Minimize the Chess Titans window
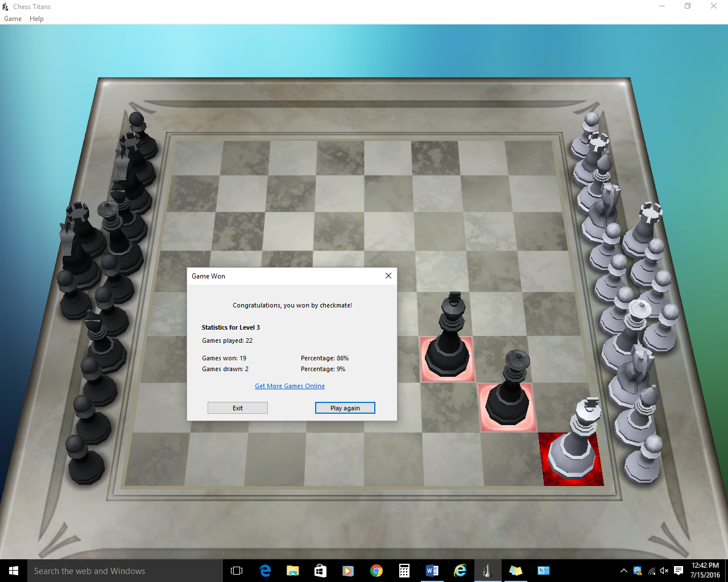The width and height of the screenshot is (728, 582). click(662, 6)
